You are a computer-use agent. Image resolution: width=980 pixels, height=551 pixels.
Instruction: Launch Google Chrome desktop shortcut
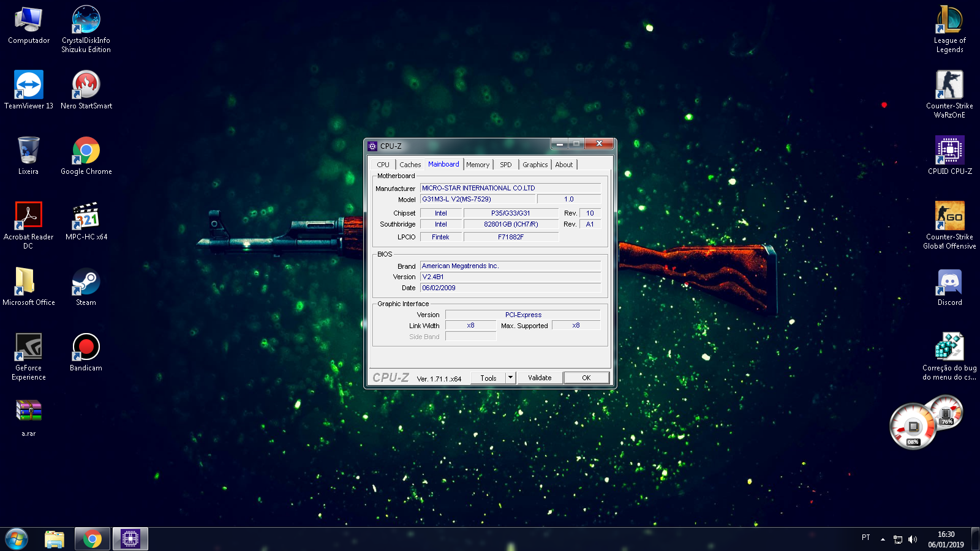coord(86,156)
